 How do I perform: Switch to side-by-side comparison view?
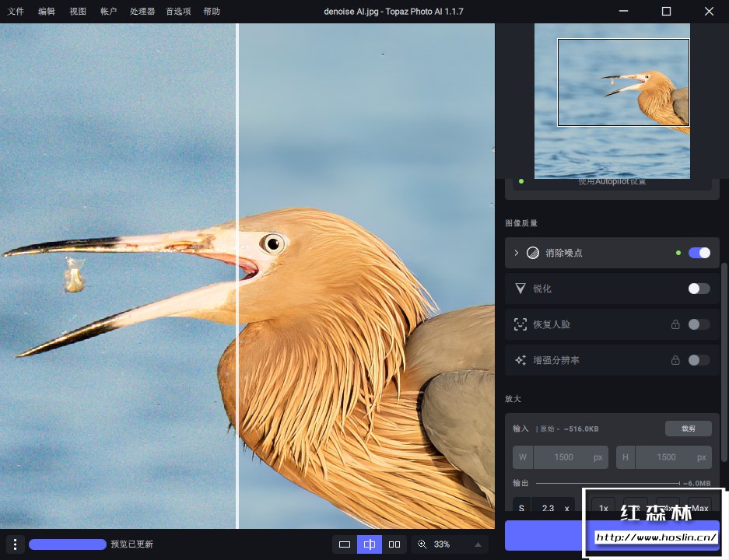click(394, 544)
